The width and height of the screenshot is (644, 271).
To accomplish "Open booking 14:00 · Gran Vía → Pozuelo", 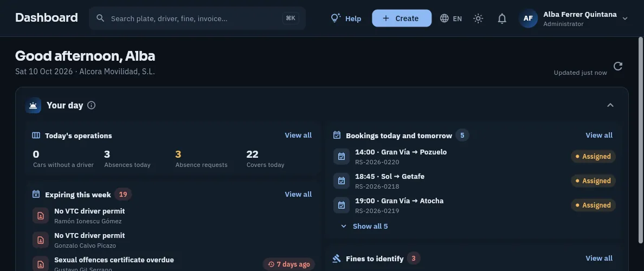I will [474, 157].
